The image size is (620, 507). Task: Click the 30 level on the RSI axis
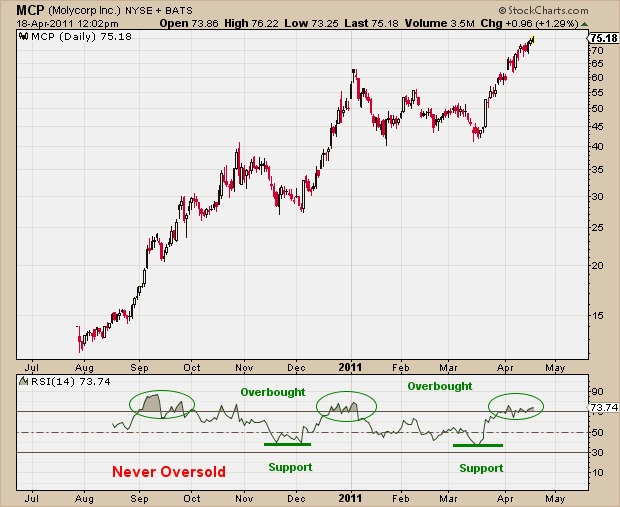[597, 452]
